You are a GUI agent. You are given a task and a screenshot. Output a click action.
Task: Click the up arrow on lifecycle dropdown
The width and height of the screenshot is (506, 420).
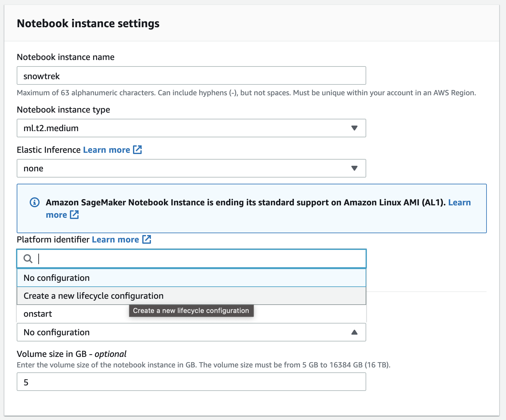click(x=354, y=332)
